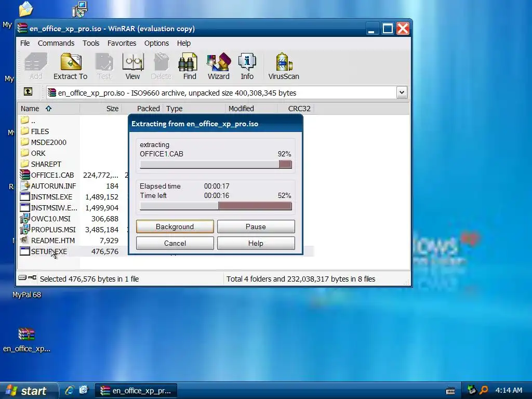Pause the extraction
This screenshot has height=399, width=532.
click(256, 227)
